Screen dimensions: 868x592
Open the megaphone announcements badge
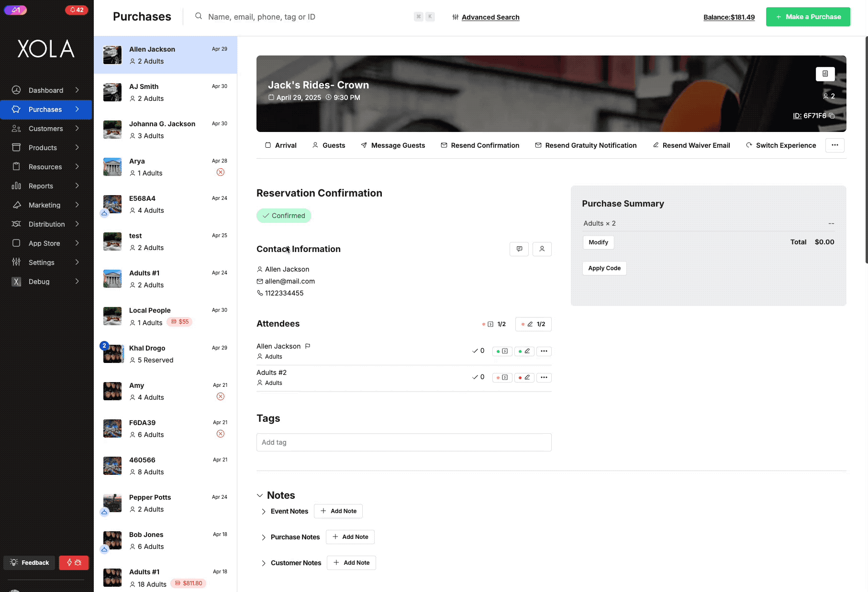click(x=15, y=10)
